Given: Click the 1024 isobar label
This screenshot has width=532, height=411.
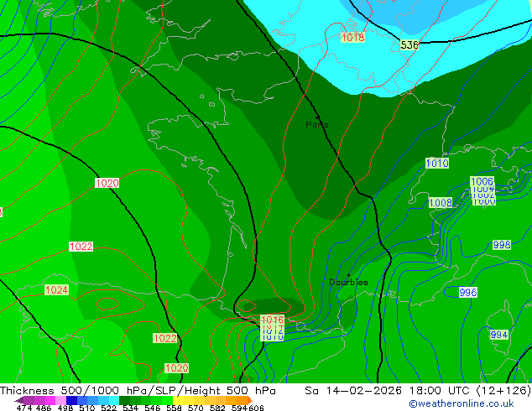Looking at the screenshot, I should [x=57, y=290].
